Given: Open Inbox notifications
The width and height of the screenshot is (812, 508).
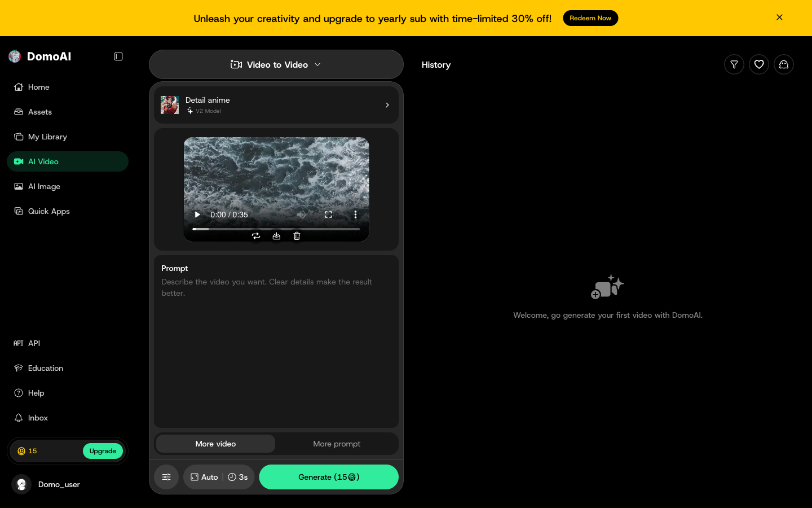Looking at the screenshot, I should 68,418.
